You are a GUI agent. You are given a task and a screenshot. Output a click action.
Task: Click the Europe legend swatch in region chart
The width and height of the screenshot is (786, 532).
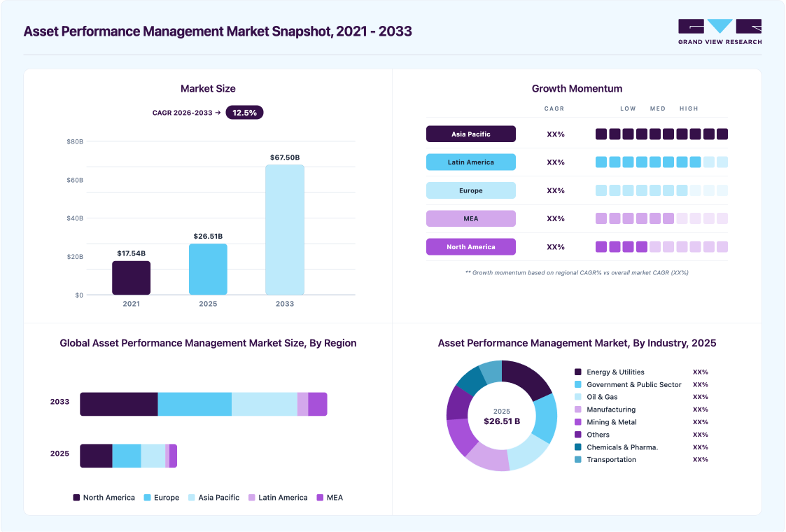coord(148,498)
